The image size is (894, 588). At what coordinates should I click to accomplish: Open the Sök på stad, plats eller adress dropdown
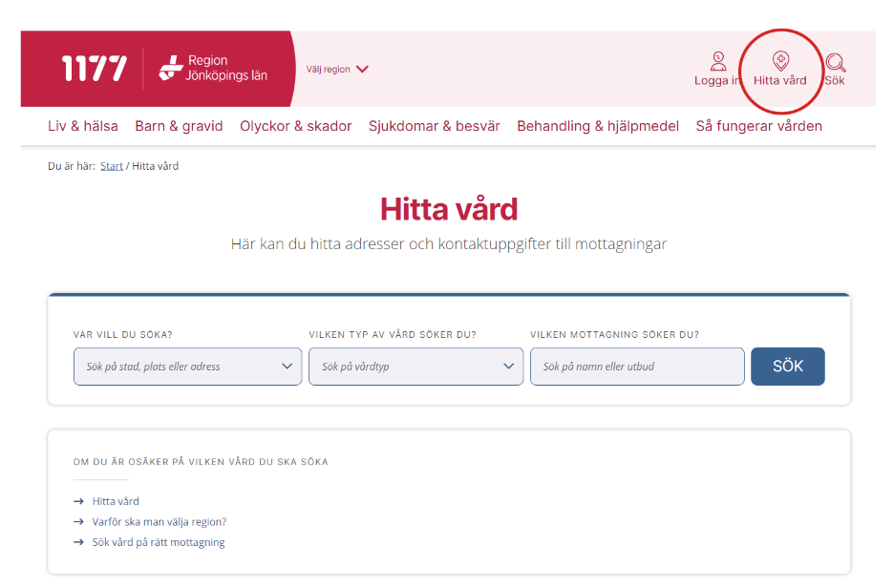[x=187, y=367]
